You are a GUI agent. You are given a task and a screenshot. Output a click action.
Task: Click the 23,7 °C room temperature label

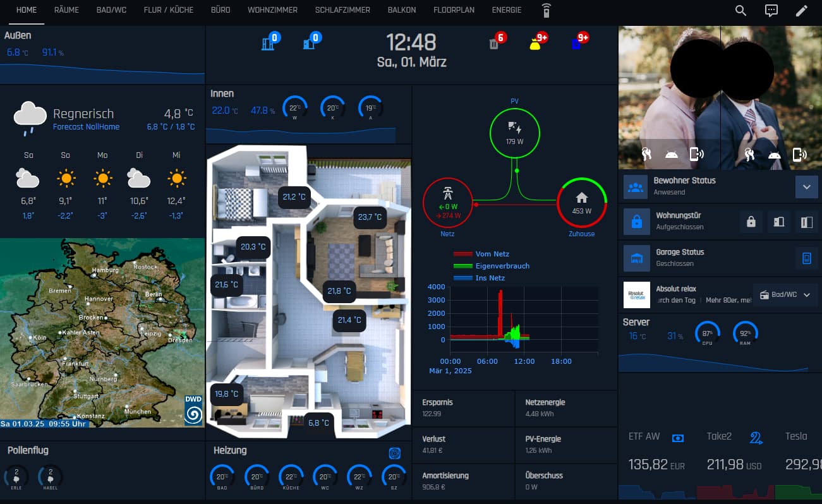pyautogui.click(x=370, y=217)
